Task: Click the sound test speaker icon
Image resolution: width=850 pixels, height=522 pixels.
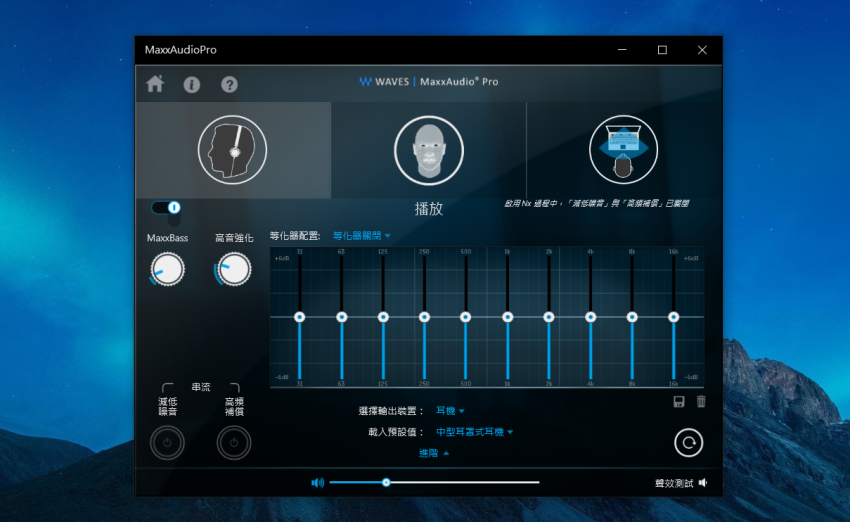Action: click(703, 482)
